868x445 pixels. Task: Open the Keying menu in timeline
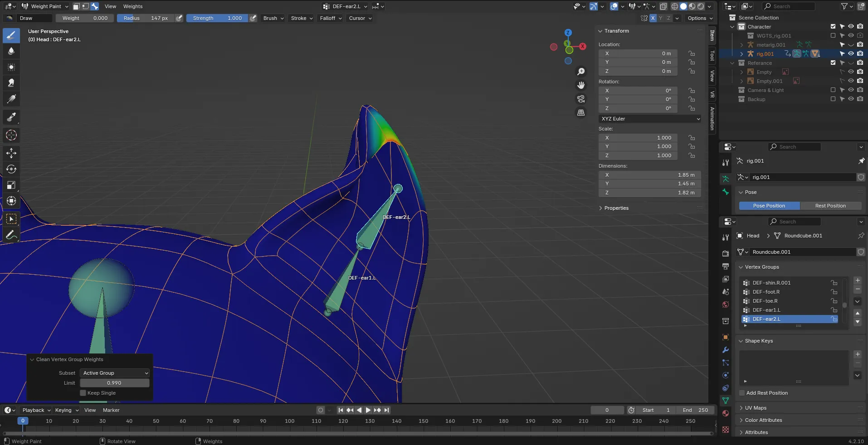click(x=67, y=410)
